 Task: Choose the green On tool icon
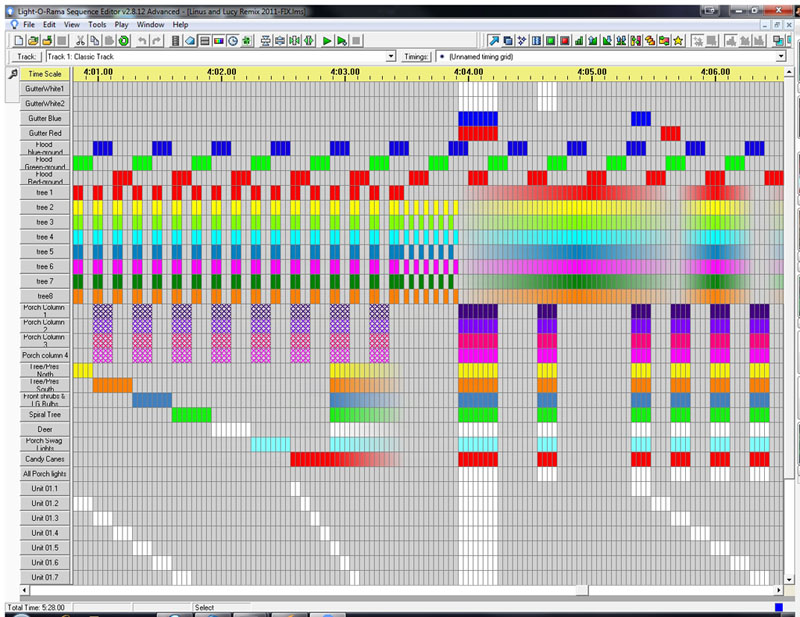pyautogui.click(x=550, y=40)
